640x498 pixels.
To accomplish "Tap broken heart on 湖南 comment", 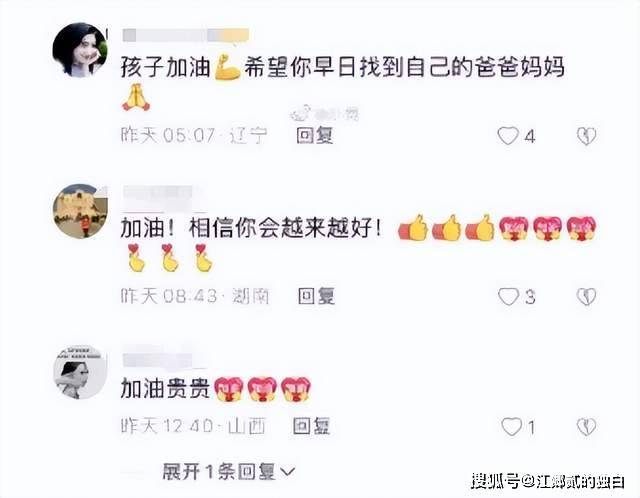I will [587, 297].
